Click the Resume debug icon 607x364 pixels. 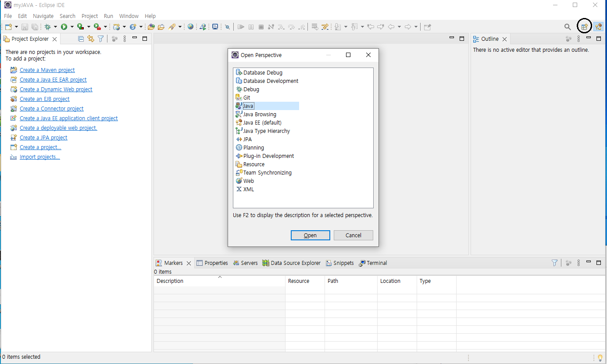click(x=241, y=27)
